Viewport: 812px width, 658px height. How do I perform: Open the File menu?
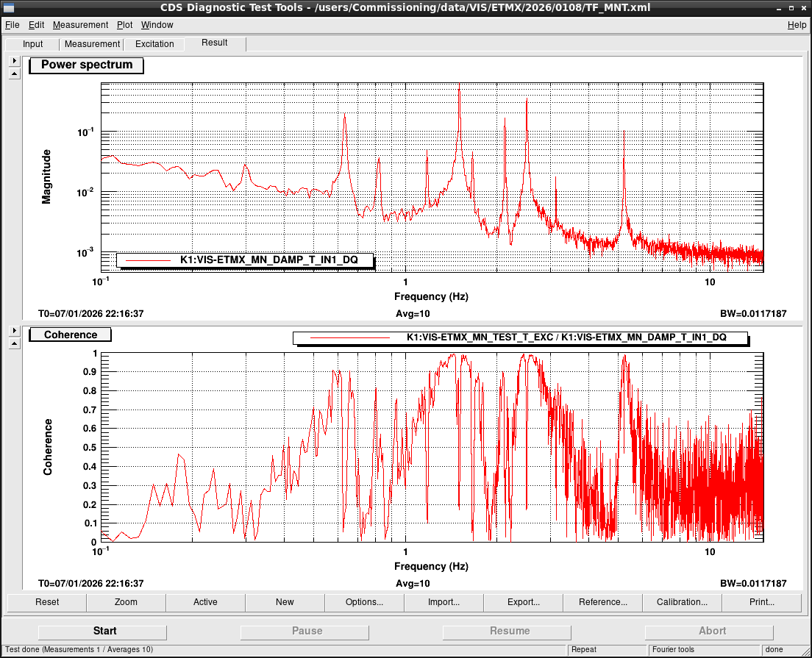pos(12,25)
